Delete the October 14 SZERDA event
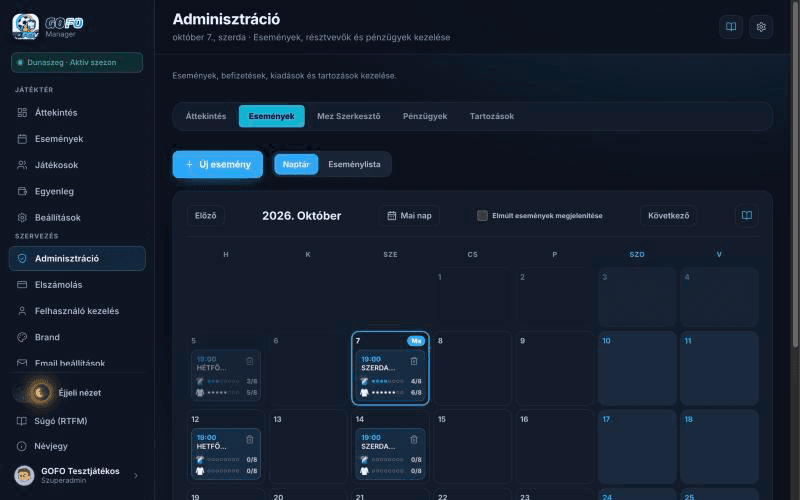This screenshot has height=500, width=800. [414, 439]
